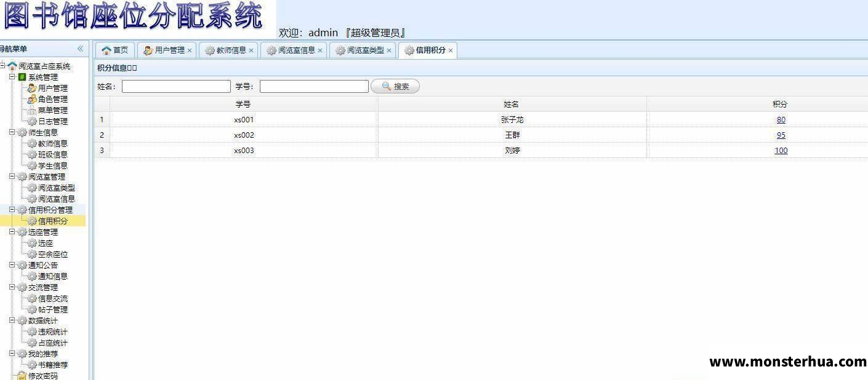The image size is (868, 380).
Task: Click the user icon on 用户管理 tab
Action: [x=148, y=50]
